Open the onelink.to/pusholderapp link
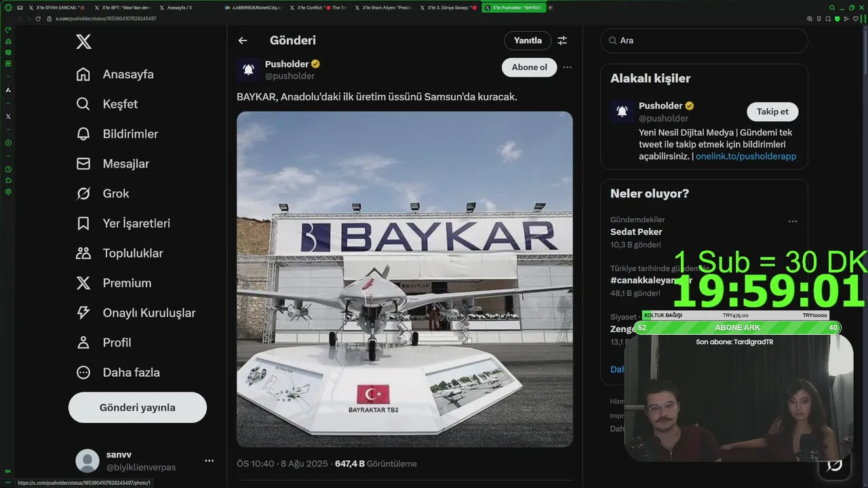 click(746, 157)
